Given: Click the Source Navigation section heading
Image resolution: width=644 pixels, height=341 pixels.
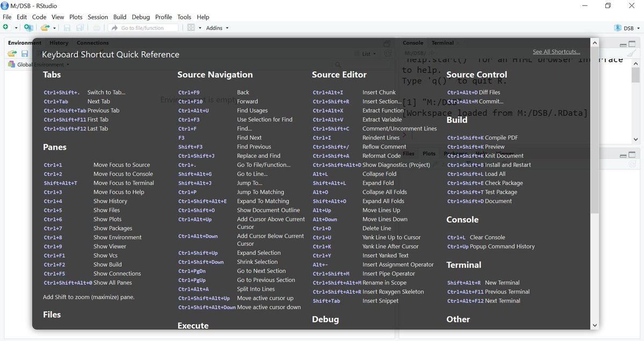Looking at the screenshot, I should [x=215, y=75].
